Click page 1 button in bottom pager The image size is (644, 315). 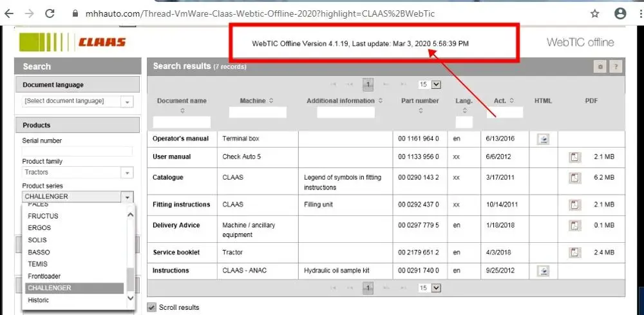click(368, 289)
